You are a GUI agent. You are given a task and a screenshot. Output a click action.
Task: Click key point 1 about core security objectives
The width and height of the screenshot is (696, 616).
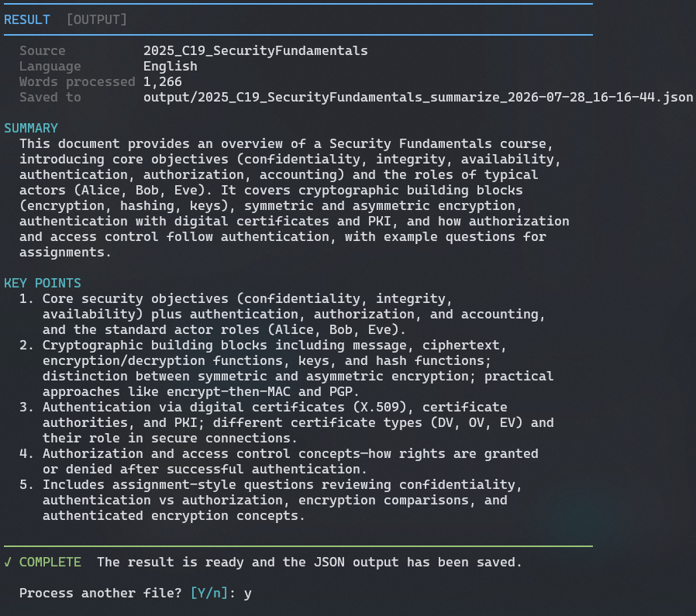pyautogui.click(x=282, y=315)
